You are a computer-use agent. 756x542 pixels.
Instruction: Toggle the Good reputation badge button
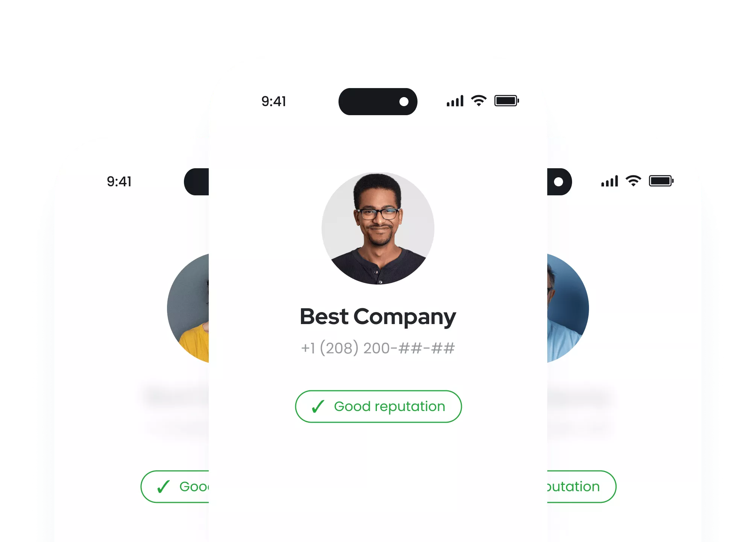tap(378, 406)
